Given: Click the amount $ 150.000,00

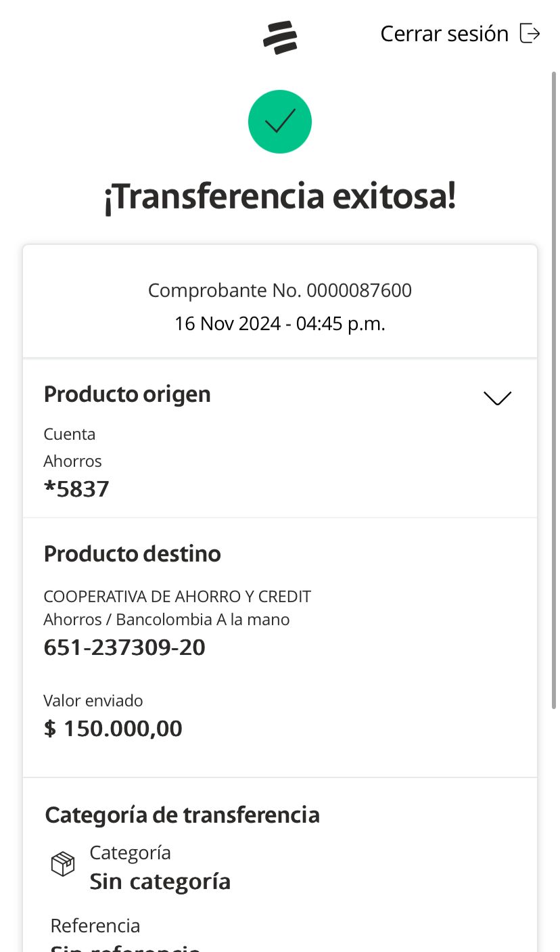Looking at the screenshot, I should 113,729.
